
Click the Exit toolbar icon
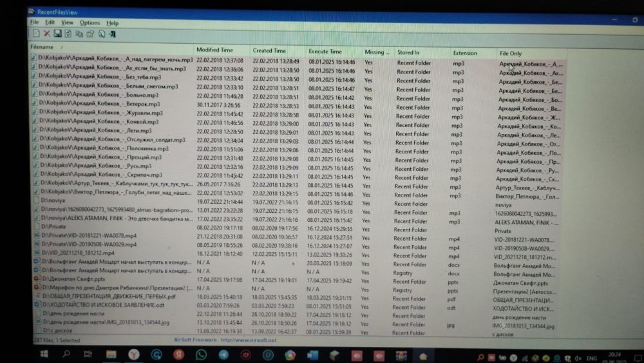pos(112,34)
